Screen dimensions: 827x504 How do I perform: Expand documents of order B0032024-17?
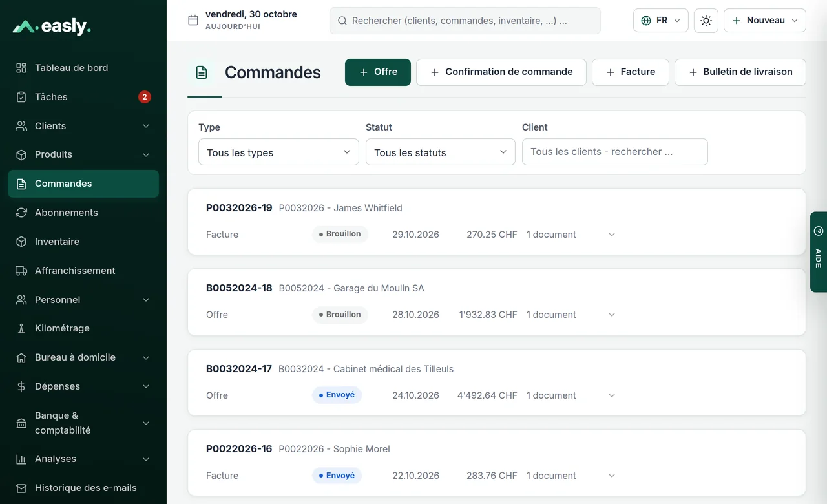point(612,395)
